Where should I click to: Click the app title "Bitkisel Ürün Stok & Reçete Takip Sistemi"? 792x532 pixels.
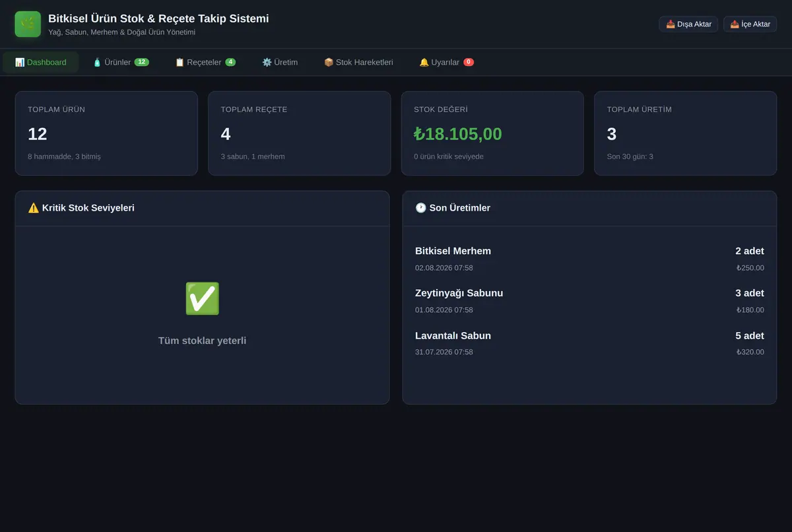pos(158,18)
